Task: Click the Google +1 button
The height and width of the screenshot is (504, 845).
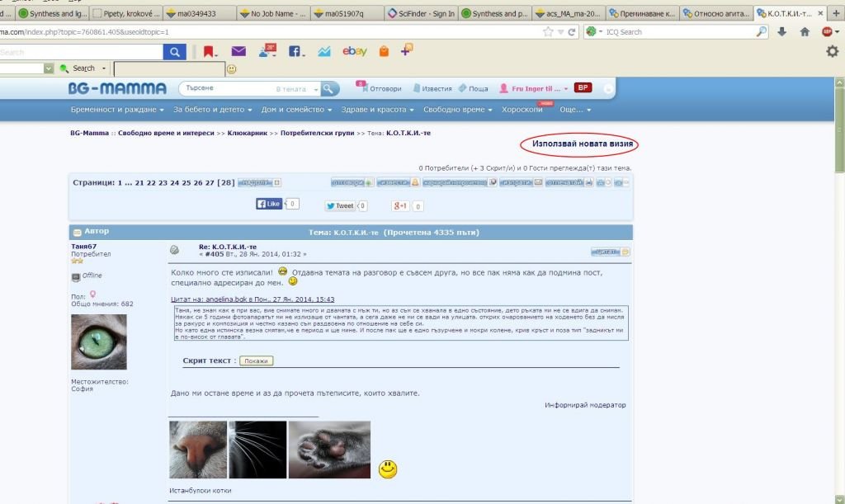Action: 400,205
